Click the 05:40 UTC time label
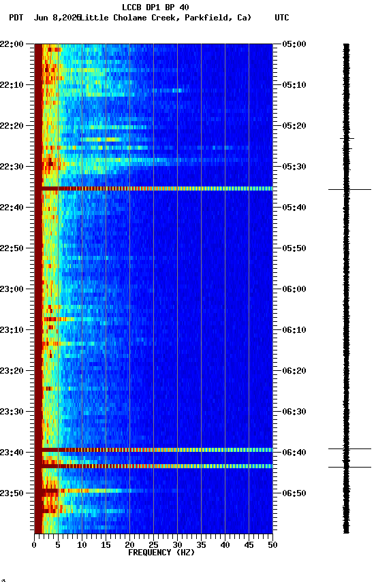 tap(294, 208)
